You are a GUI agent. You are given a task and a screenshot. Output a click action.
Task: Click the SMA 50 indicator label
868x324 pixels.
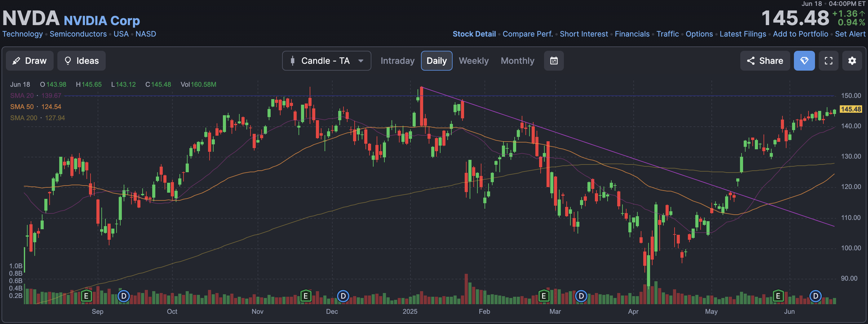tap(36, 107)
